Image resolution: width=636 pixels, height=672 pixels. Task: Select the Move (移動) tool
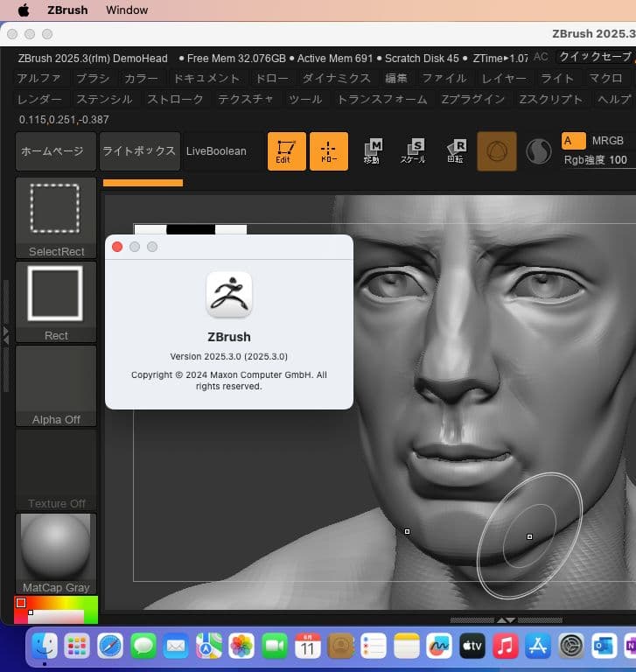click(x=373, y=151)
